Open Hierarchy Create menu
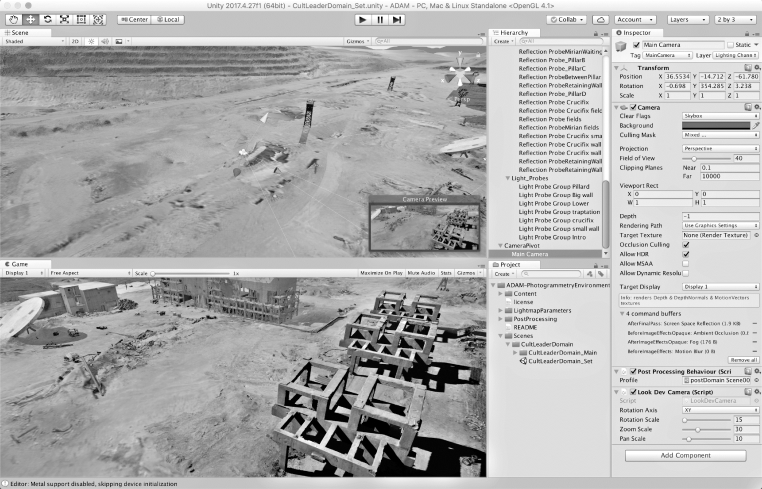The image size is (762, 489). [x=503, y=41]
